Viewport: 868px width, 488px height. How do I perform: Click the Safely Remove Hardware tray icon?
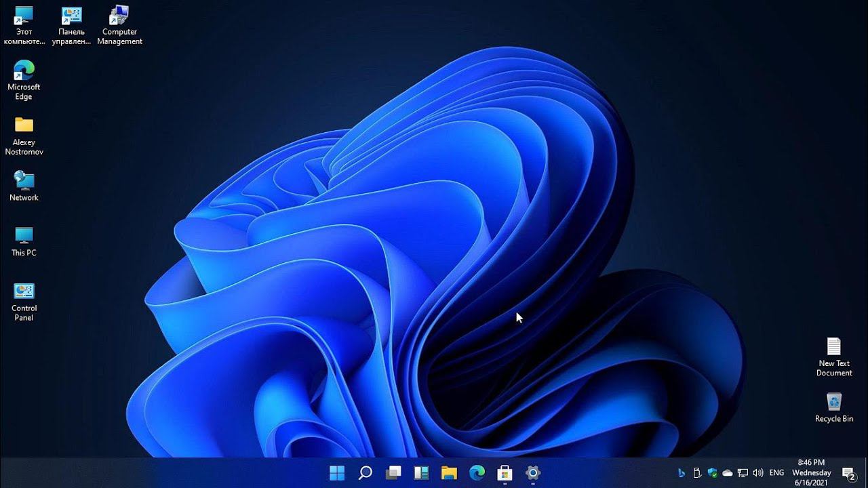pyautogui.click(x=696, y=472)
